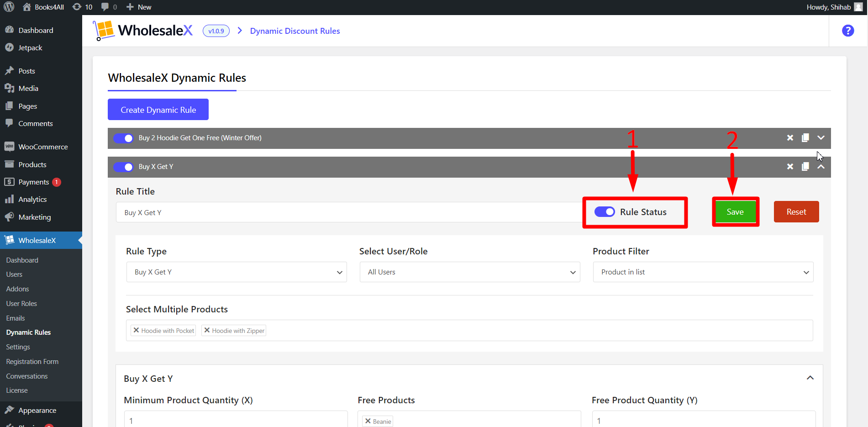Duplicate the Winter Offer hoodie rule

(805, 138)
